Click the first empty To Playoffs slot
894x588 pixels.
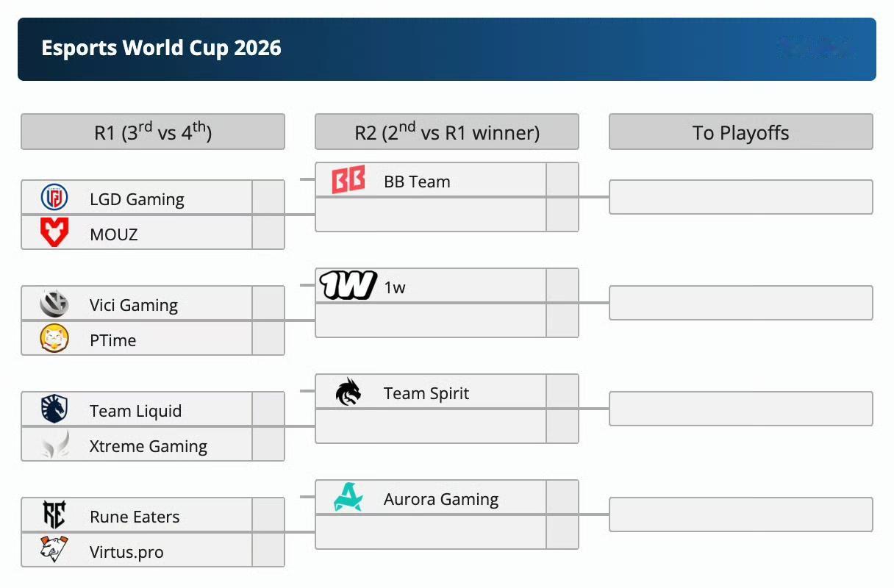tap(741, 197)
